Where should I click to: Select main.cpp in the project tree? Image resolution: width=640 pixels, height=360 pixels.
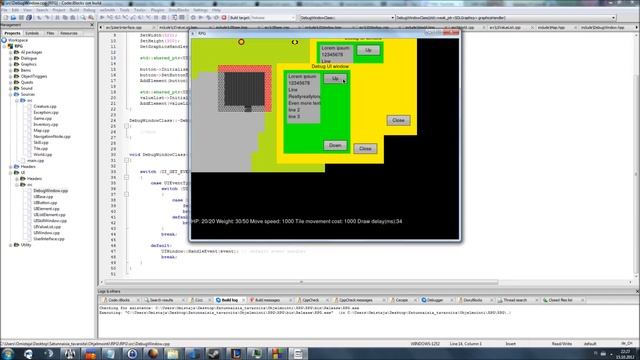pyautogui.click(x=36, y=160)
